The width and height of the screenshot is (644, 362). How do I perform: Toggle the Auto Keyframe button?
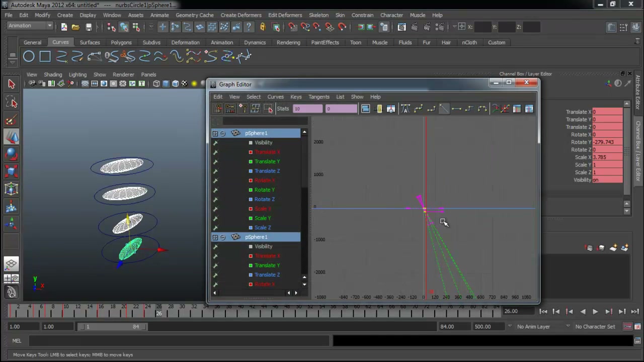pos(627,327)
